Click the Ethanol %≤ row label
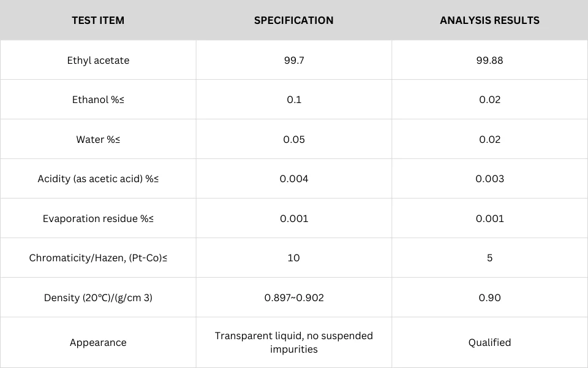Viewport: 588px width, 368px height. point(98,99)
